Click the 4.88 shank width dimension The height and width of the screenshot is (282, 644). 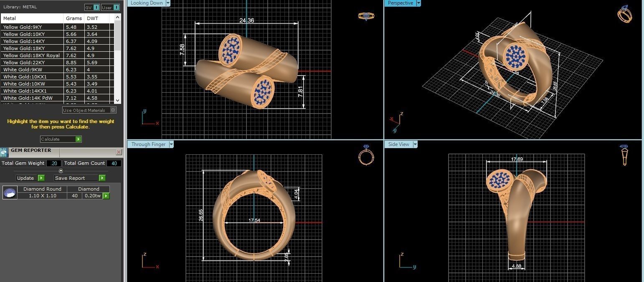click(x=517, y=266)
